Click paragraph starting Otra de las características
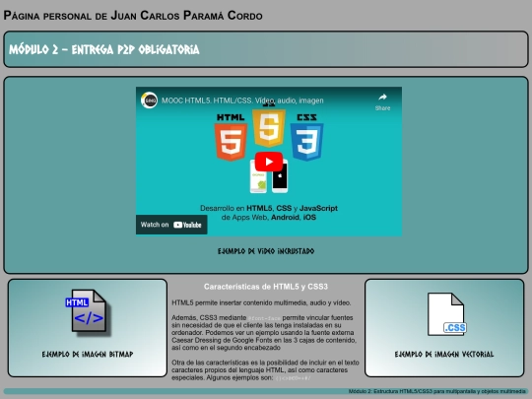 tap(265, 370)
